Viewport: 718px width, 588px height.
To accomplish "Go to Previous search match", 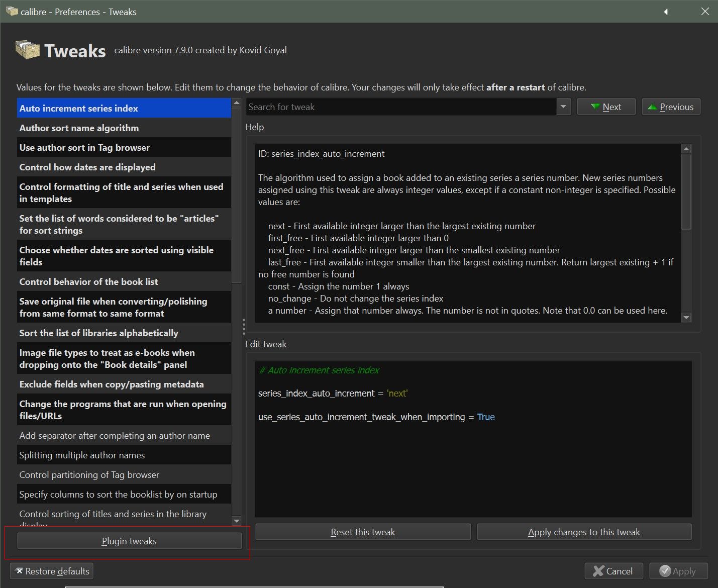I will tap(671, 107).
